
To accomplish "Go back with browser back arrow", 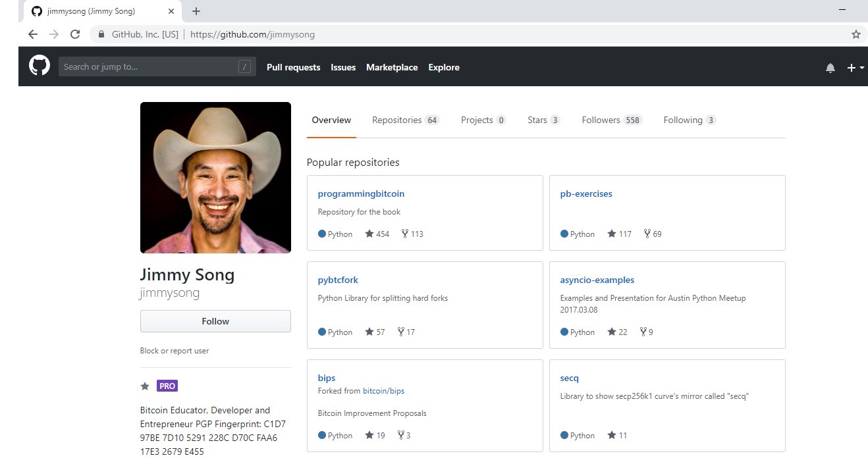I will [x=33, y=34].
